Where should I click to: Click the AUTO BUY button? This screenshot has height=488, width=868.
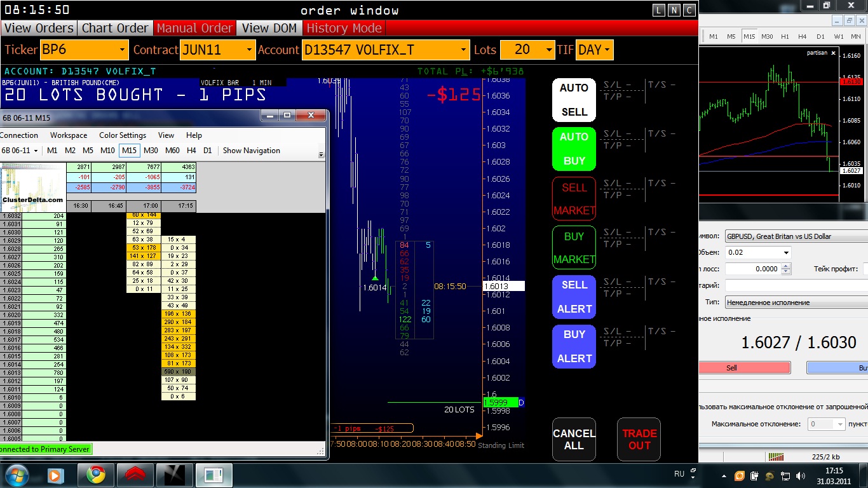(574, 149)
